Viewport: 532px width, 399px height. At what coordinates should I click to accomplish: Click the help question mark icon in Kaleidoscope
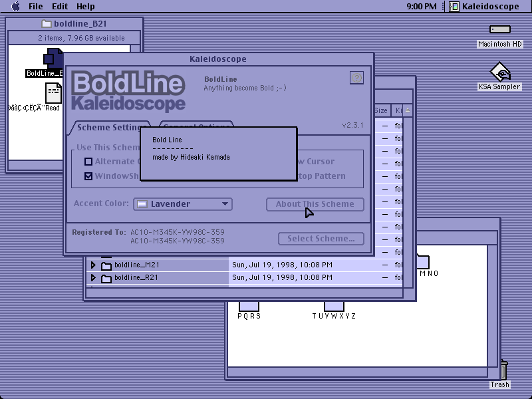pos(356,78)
